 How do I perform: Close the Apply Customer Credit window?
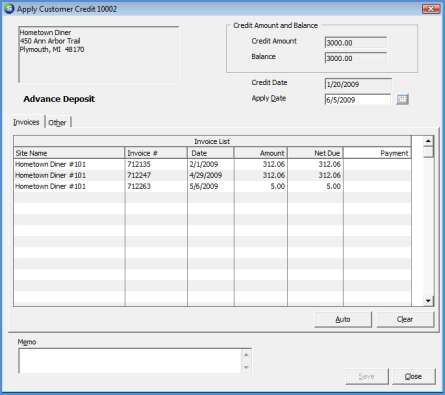[x=430, y=9]
